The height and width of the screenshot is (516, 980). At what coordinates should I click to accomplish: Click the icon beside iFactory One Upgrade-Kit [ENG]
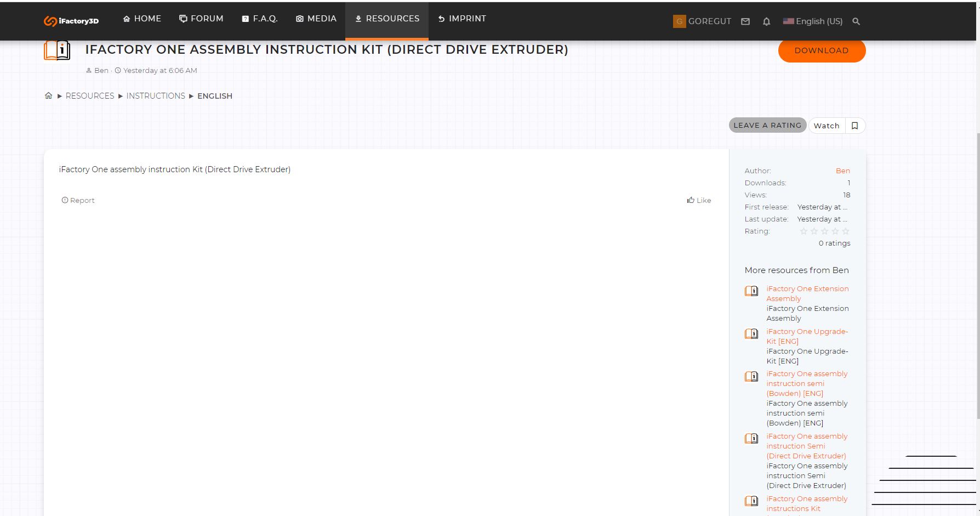pos(751,333)
